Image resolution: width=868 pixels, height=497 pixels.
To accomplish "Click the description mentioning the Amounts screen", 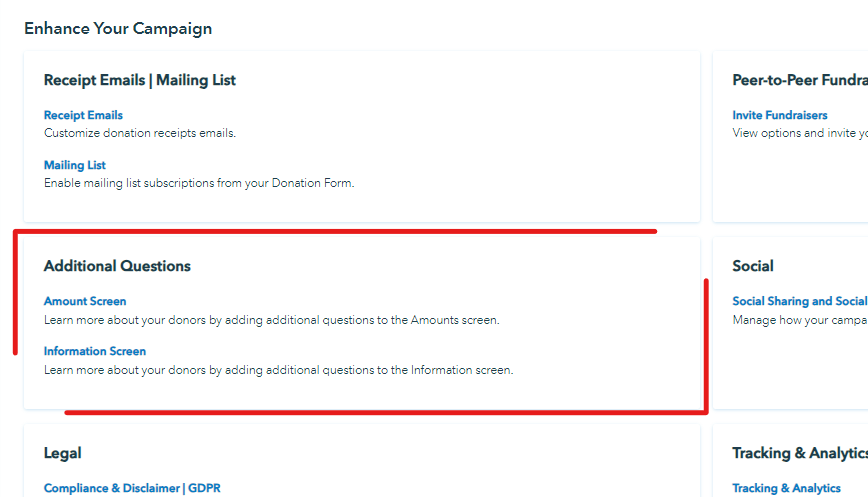I will [x=271, y=320].
